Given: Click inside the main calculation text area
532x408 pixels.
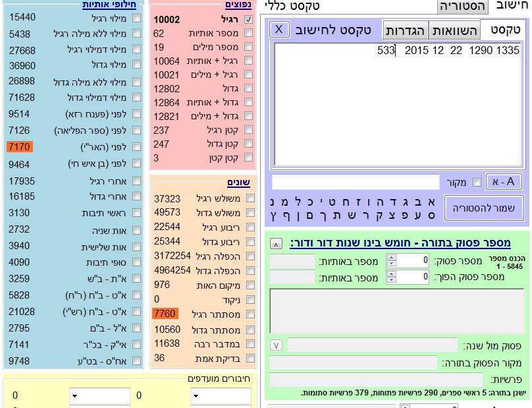Looking at the screenshot, I should [x=398, y=105].
